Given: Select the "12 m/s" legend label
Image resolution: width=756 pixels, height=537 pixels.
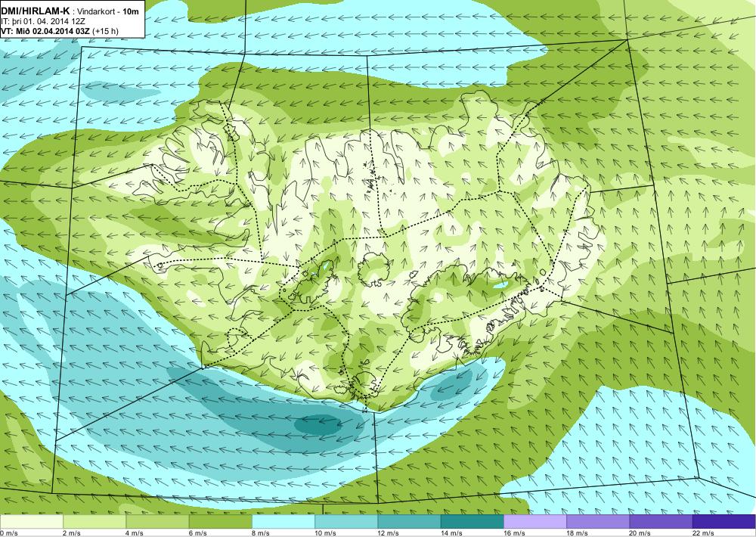Looking at the screenshot, I should 389,532.
